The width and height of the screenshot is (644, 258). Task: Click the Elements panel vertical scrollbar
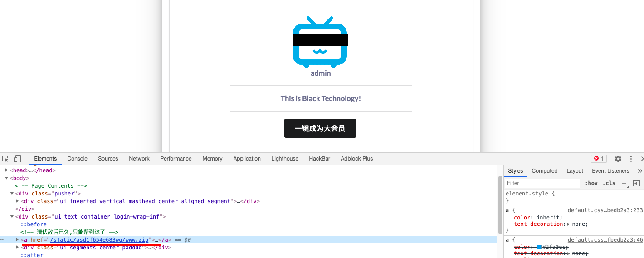point(500,204)
